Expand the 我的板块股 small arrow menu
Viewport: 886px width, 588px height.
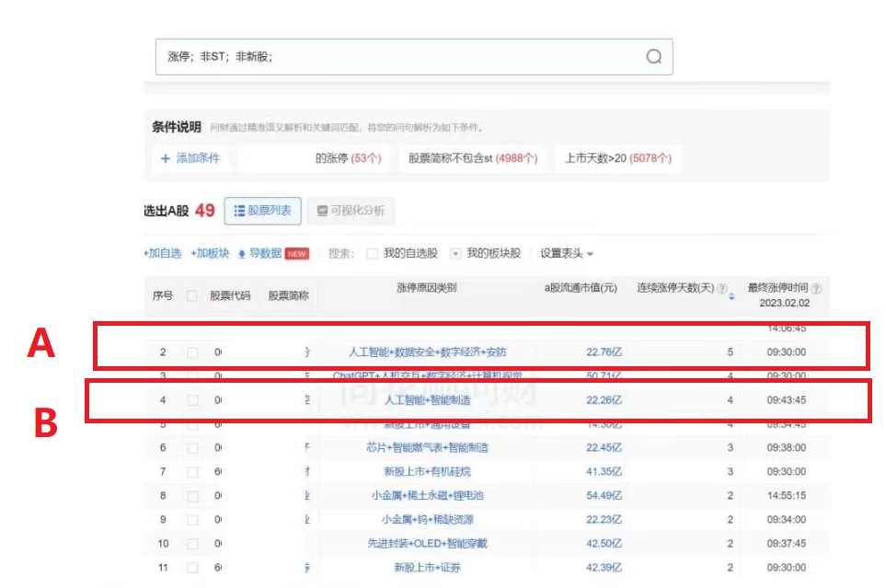point(456,252)
